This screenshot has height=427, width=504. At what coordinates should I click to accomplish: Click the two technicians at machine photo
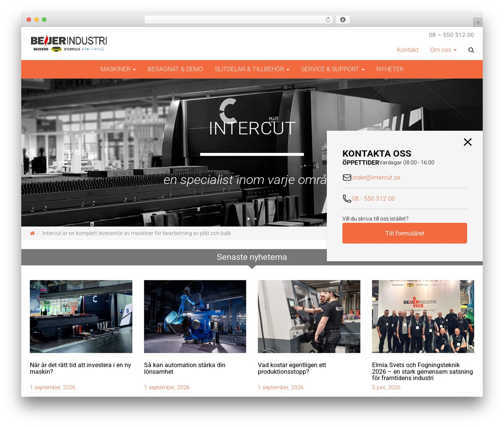[x=309, y=316]
